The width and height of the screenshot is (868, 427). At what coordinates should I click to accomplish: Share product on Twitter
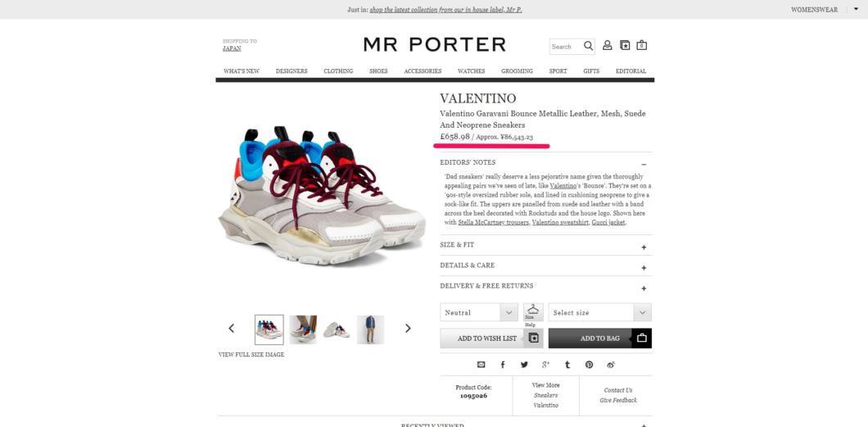click(524, 365)
